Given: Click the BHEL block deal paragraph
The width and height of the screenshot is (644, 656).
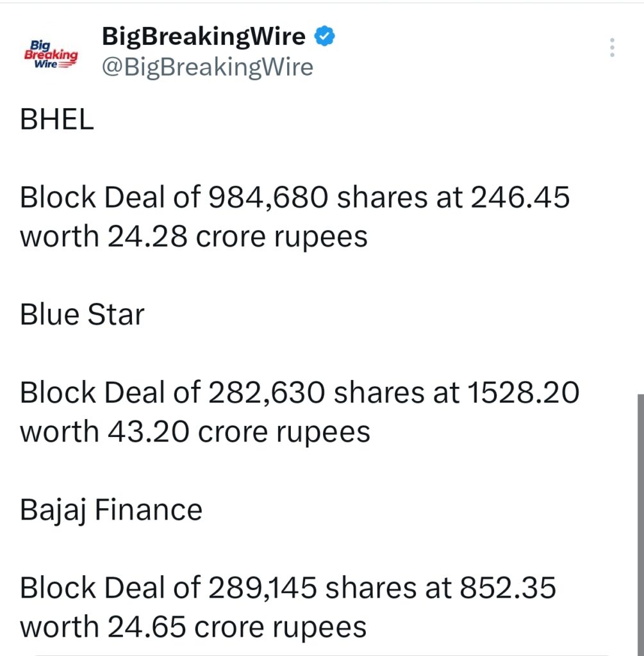Looking at the screenshot, I should (x=295, y=217).
